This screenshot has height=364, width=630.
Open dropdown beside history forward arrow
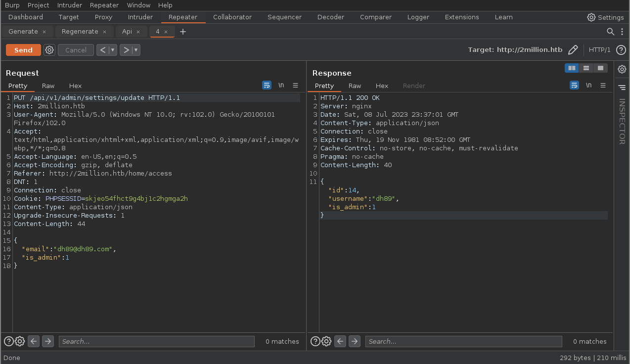pos(136,50)
